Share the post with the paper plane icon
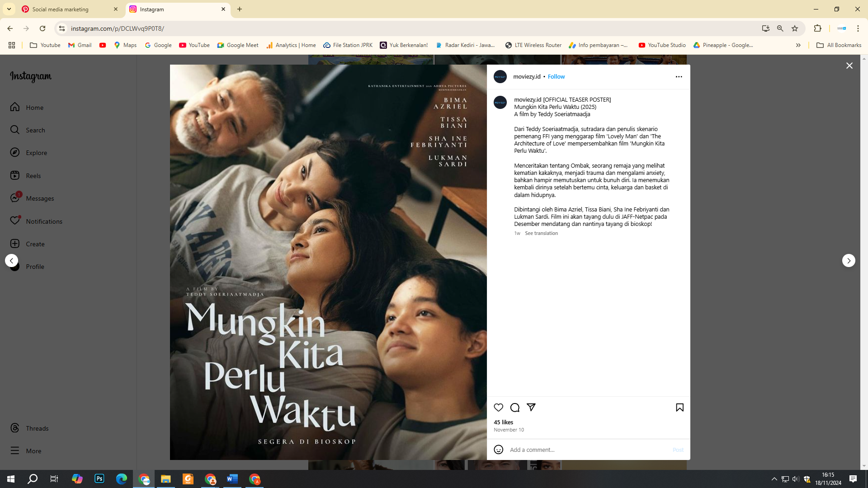Viewport: 868px width, 488px height. click(x=531, y=408)
